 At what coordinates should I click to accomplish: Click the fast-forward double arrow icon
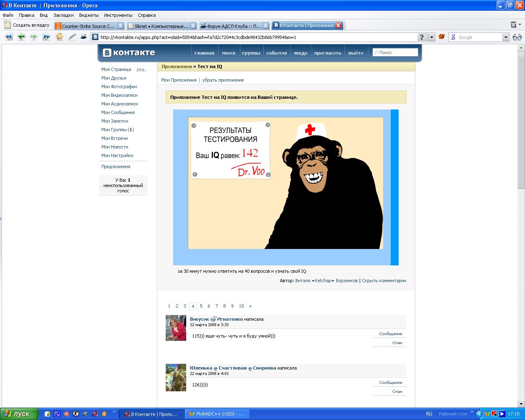[46, 37]
